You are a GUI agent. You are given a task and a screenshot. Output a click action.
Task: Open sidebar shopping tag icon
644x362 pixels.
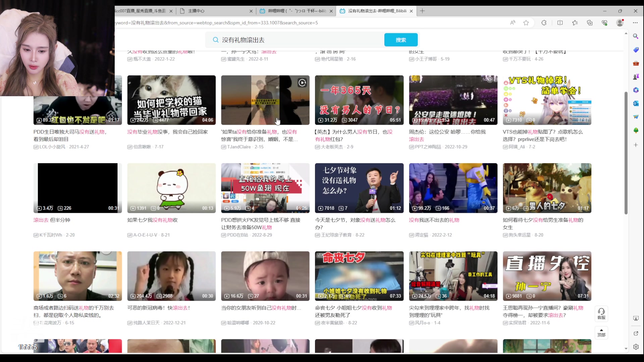pyautogui.click(x=636, y=50)
